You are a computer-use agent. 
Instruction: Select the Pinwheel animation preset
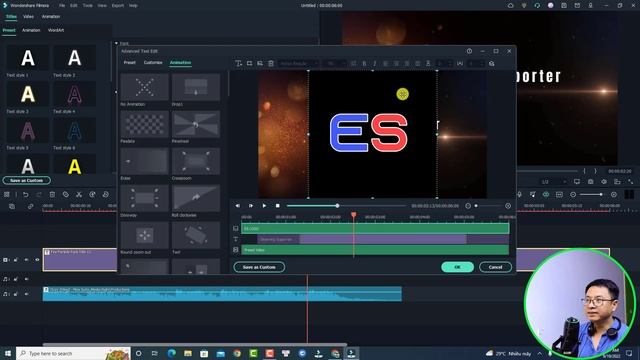point(196,124)
